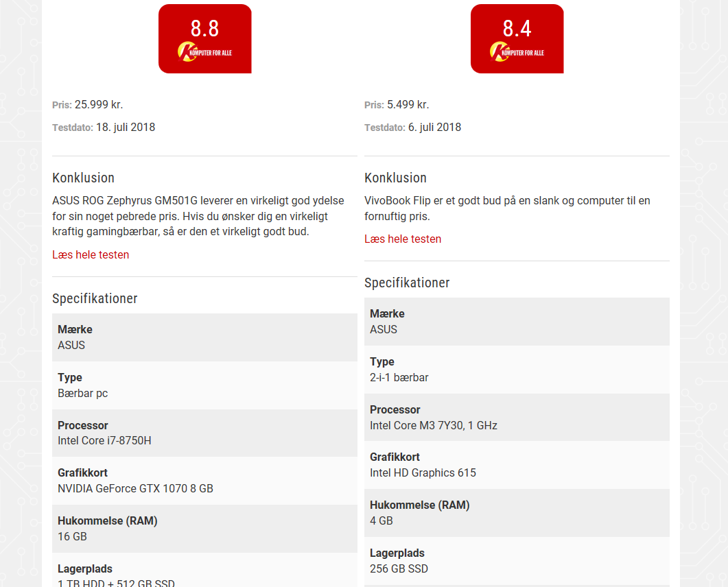This screenshot has width=728, height=587.
Task: Click the price text 25.999 kr.
Action: (x=100, y=105)
